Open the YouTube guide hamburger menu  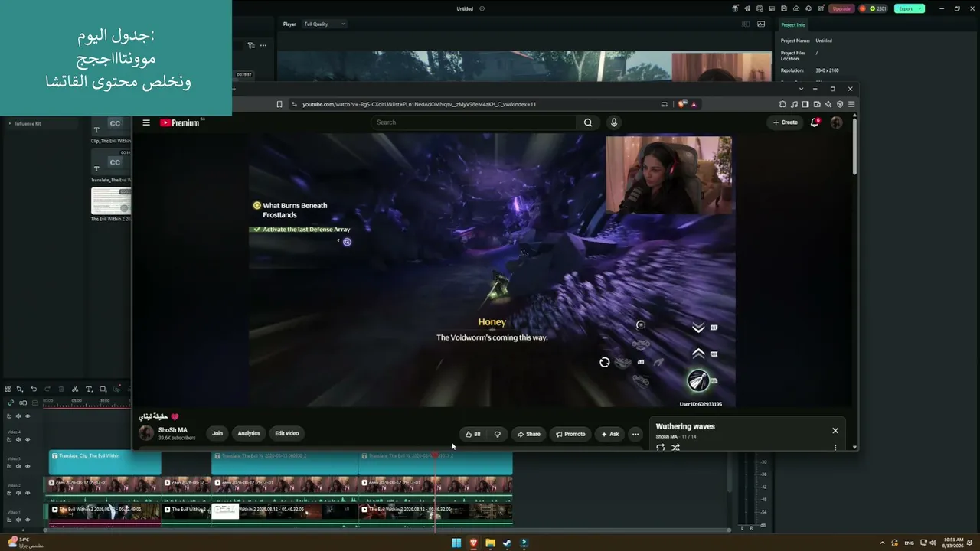click(146, 122)
